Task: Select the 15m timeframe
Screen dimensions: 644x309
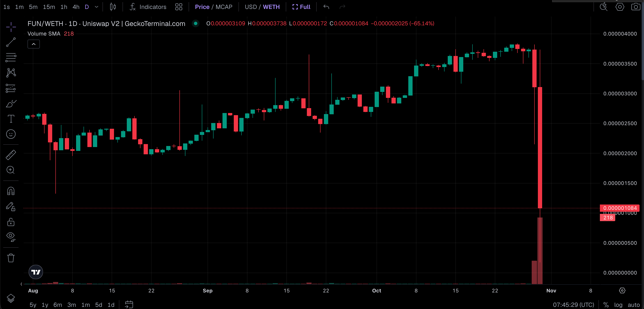Action: click(x=49, y=7)
